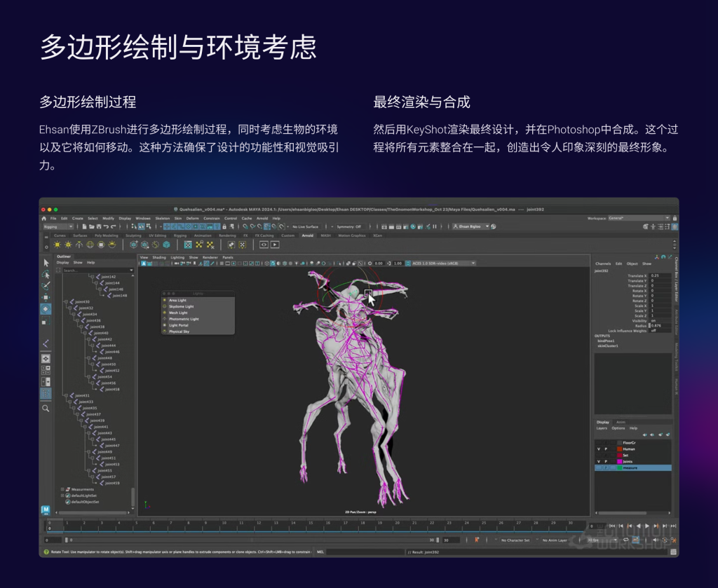Viewport: 718px width, 588px height.
Task: Click the Maya home icon
Action: pyautogui.click(x=44, y=219)
